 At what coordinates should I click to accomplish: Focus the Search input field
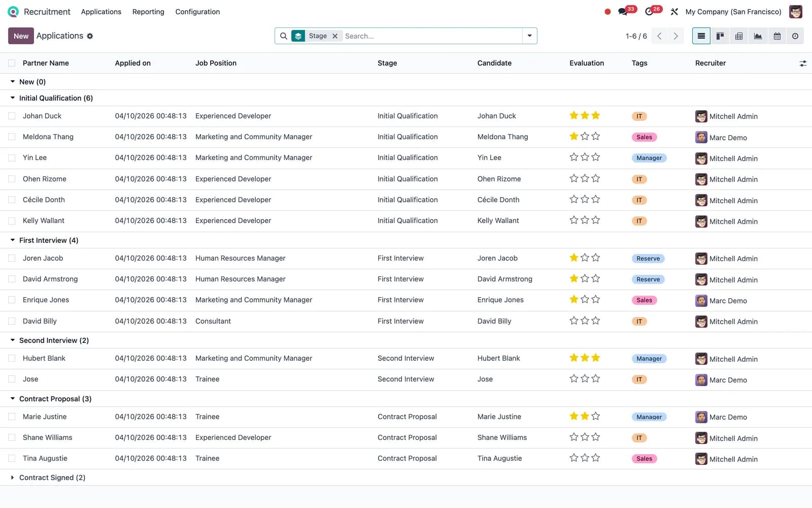click(431, 36)
